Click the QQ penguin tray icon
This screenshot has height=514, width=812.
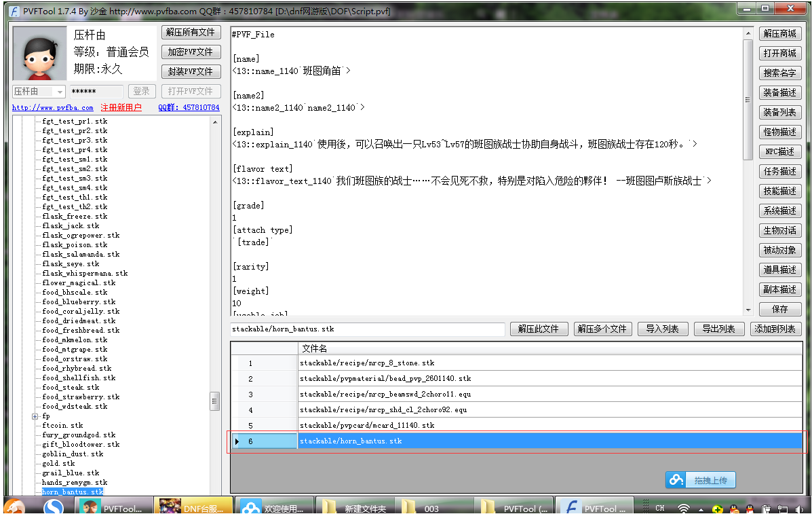(x=750, y=508)
